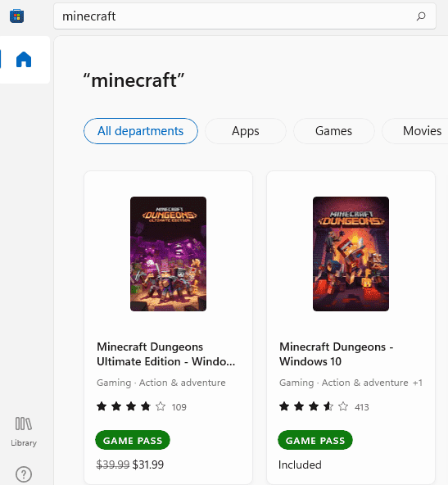Click star rating of Minecraft Dungeons Windows 10
This screenshot has width=448, height=485.
[314, 406]
